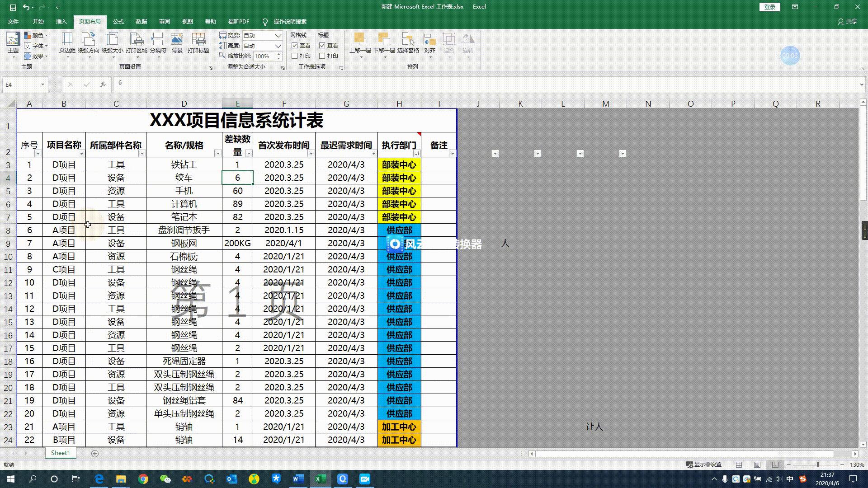Switch to the 公式 (Formulas) ribbon tab
Image resolution: width=868 pixels, height=488 pixels.
coord(118,21)
